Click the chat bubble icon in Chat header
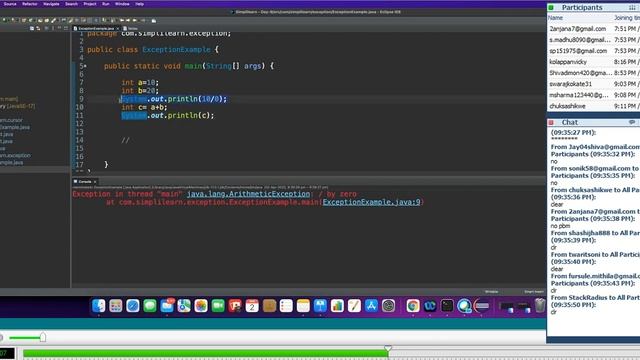Image resolution: width=640 pixels, height=360 pixels. coord(632,122)
